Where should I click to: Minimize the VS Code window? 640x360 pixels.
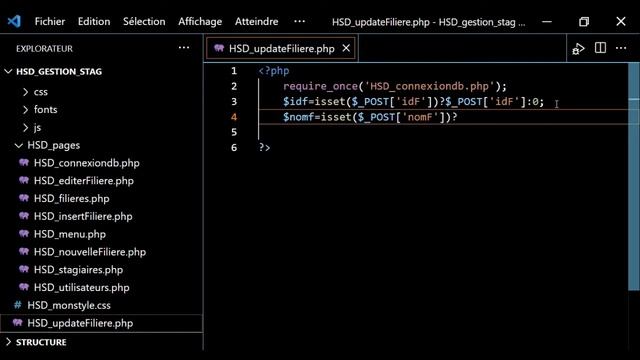click(x=547, y=22)
